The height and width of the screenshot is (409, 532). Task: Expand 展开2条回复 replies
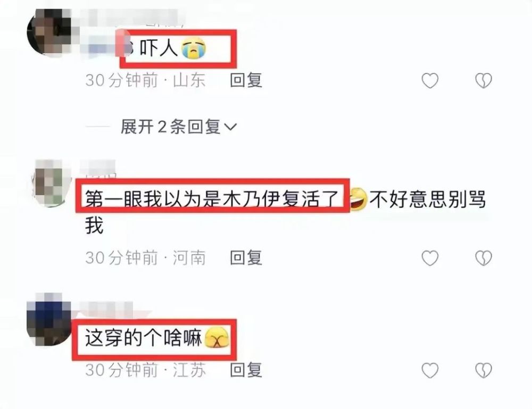click(x=178, y=127)
